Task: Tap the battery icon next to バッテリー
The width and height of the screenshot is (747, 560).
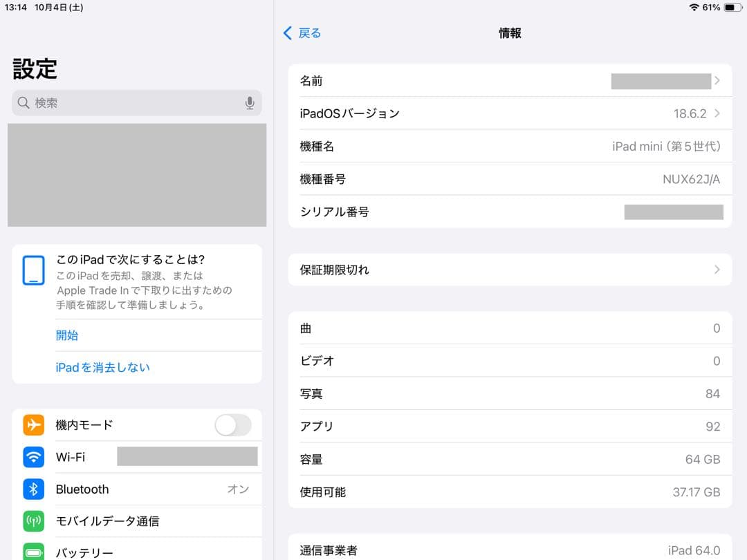Action: tap(33, 552)
